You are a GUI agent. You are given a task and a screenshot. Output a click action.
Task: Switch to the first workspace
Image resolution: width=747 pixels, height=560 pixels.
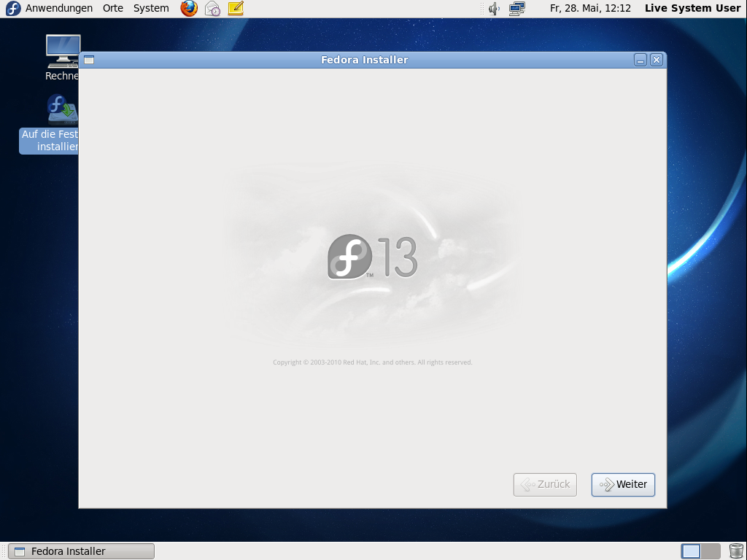pos(691,551)
